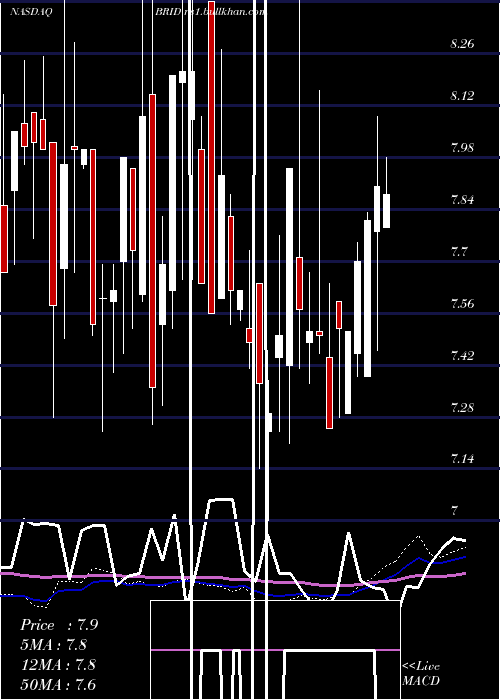
Task: Click the 50MA : 7.6 readout
Action: (58, 684)
